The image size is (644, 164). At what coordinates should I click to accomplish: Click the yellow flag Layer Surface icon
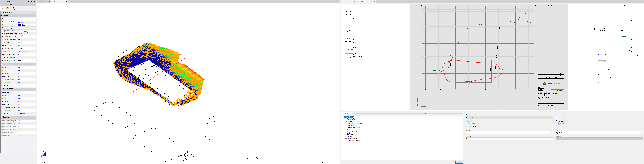(x=3, y=9)
